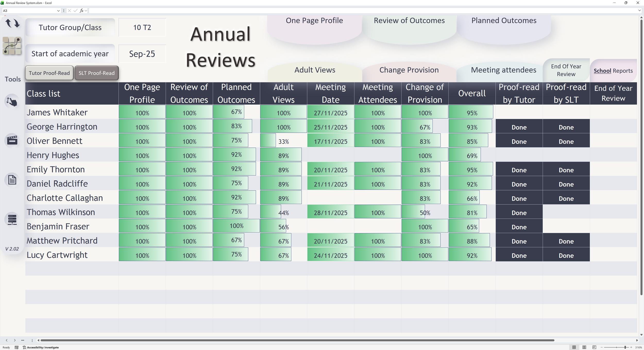Open the document page icon in sidebar
This screenshot has width=644, height=350.
tap(12, 180)
